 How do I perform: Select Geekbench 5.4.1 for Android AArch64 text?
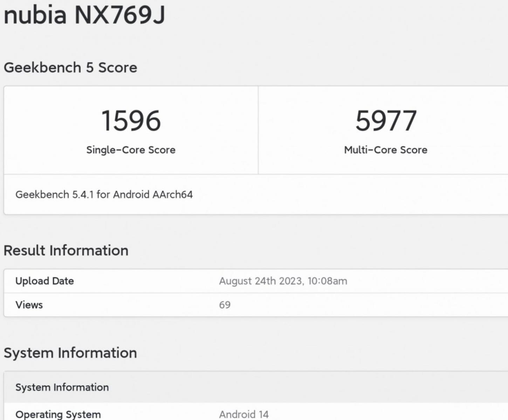[104, 195]
